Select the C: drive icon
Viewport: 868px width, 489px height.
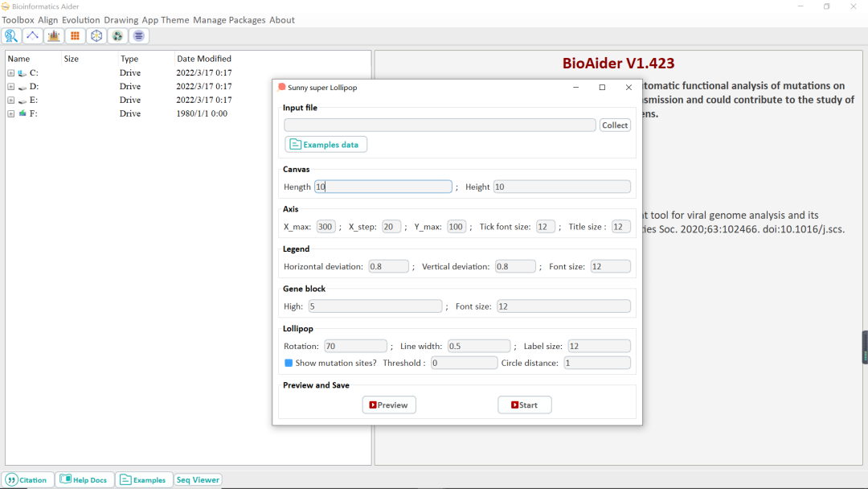click(23, 73)
